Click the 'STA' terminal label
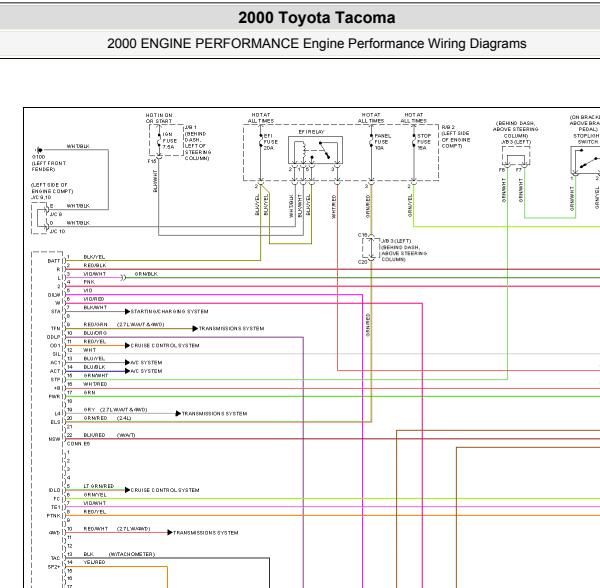Image resolution: width=600 pixels, height=588 pixels. point(56,311)
